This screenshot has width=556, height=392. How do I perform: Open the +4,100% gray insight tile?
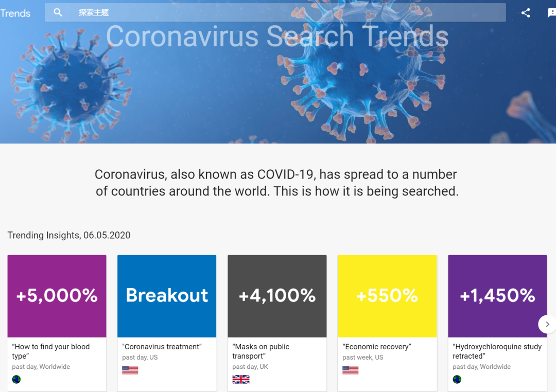coord(277,296)
